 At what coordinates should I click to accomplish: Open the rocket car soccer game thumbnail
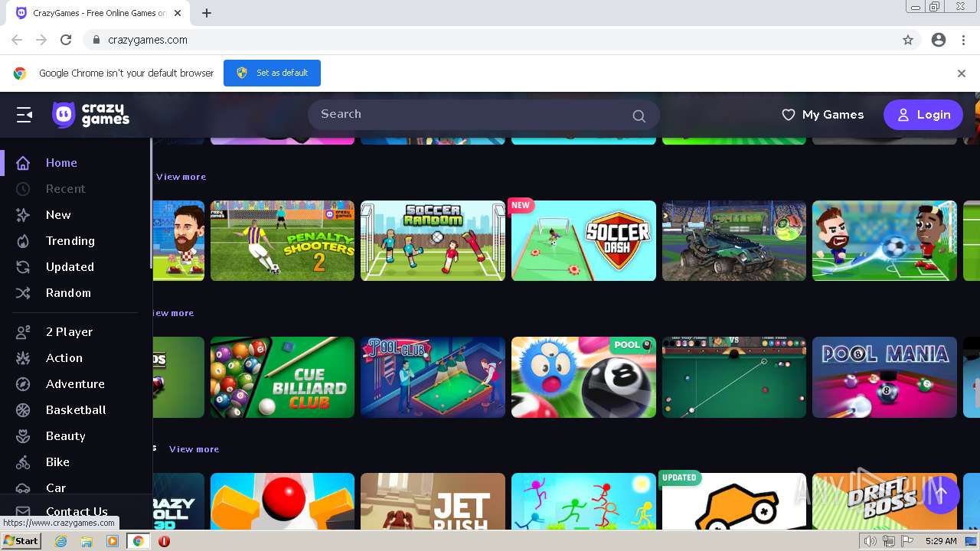click(734, 240)
